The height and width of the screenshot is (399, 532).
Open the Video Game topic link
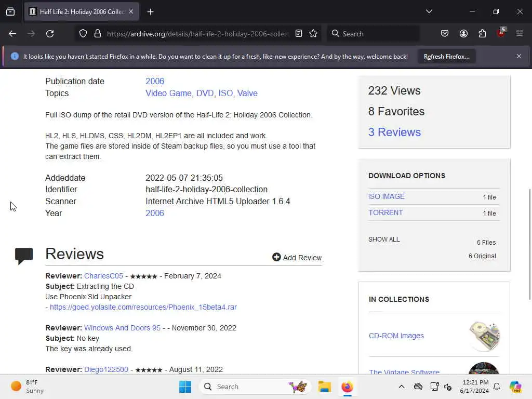pos(168,93)
